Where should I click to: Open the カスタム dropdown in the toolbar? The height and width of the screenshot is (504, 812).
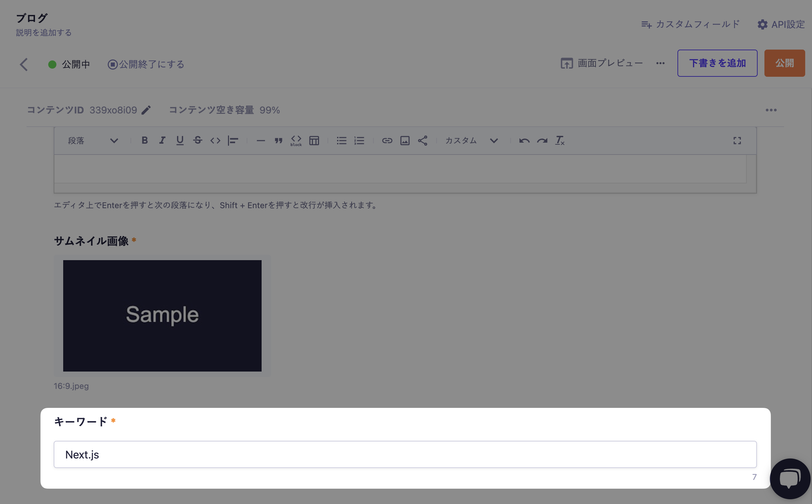[x=472, y=140]
